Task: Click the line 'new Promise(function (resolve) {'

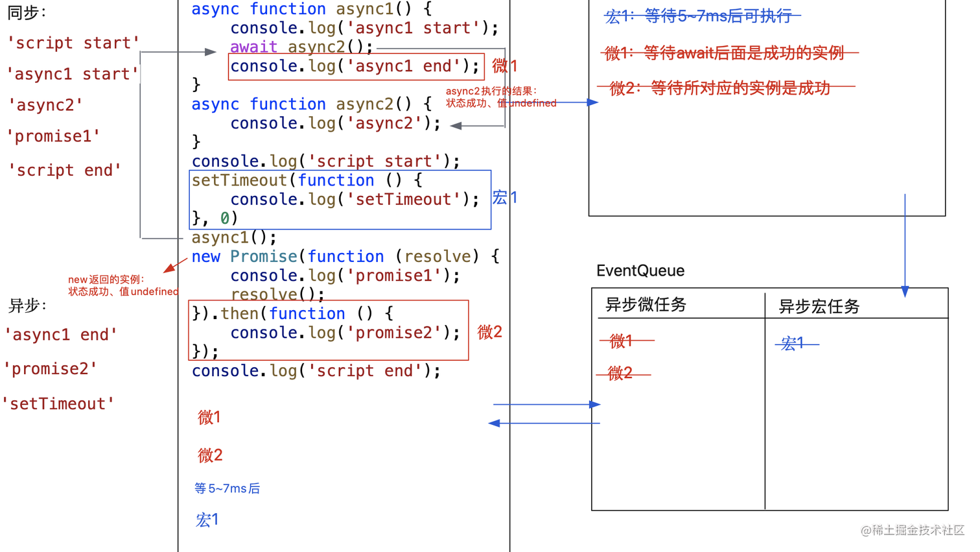Action: coord(345,256)
